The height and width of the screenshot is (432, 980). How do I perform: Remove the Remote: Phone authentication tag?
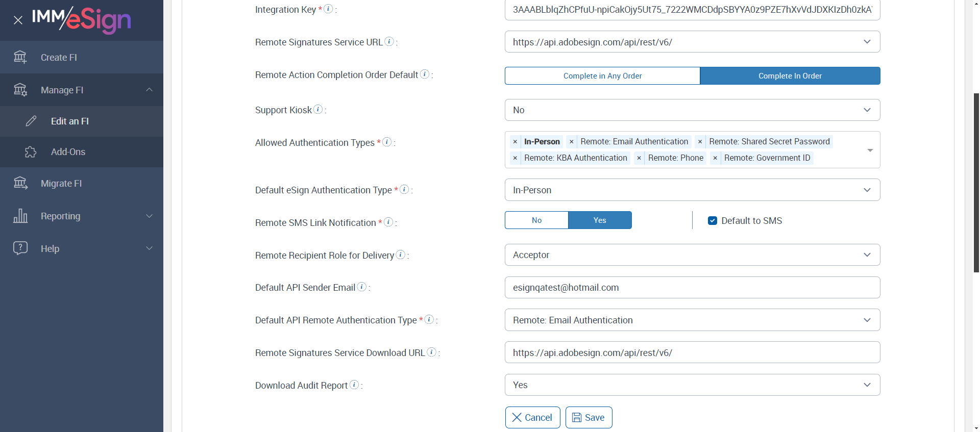[639, 158]
